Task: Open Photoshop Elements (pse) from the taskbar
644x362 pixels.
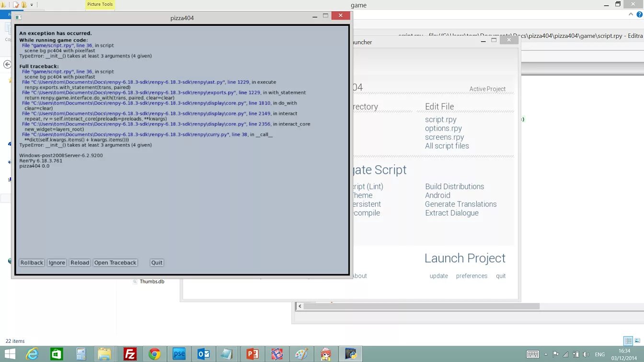Action: tap(179, 354)
